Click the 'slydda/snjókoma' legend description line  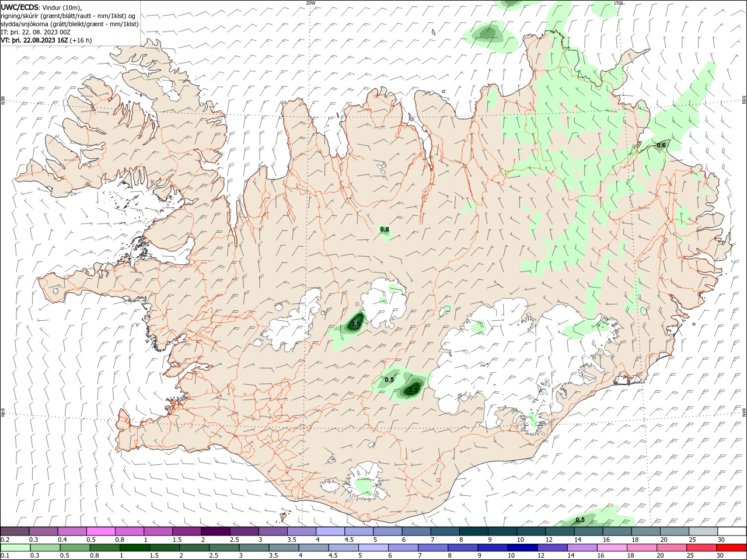70,24
